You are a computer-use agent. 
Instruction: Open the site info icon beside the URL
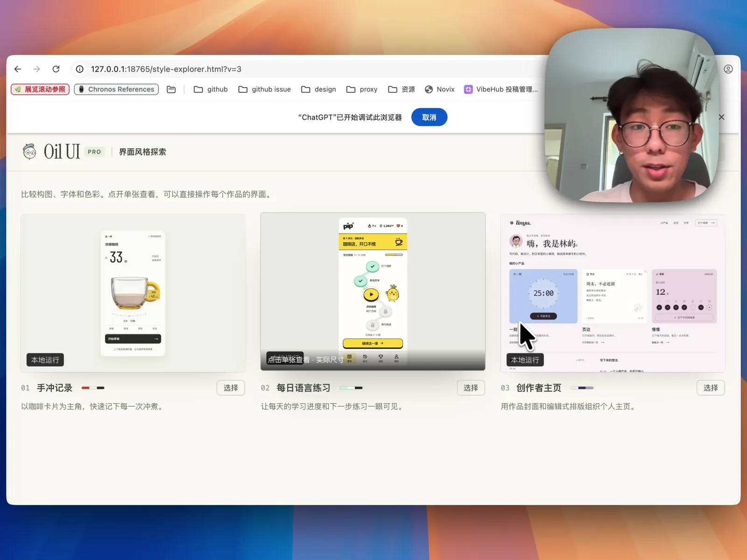point(80,69)
